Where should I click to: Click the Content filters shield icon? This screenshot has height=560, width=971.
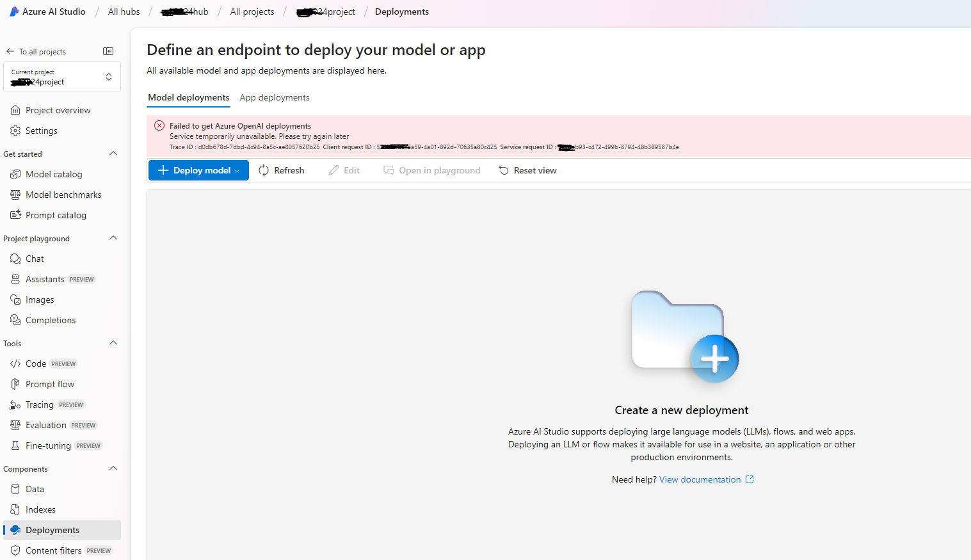click(15, 550)
